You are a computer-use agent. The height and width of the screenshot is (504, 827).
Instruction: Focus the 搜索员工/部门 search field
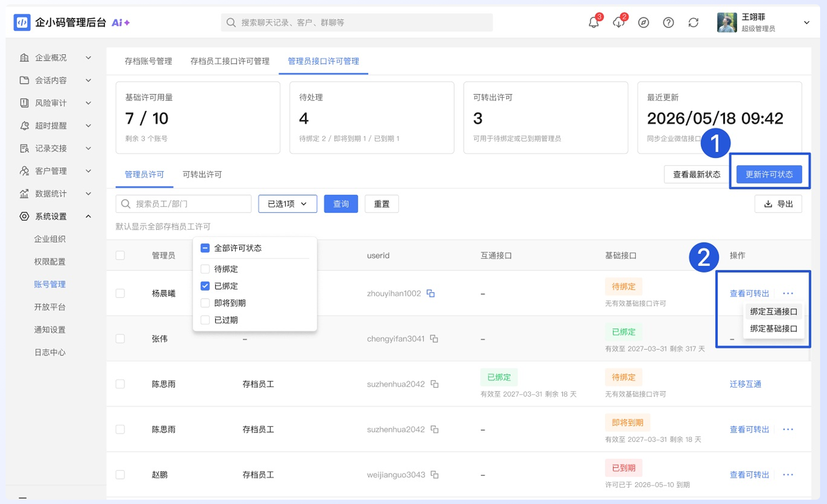tap(183, 204)
